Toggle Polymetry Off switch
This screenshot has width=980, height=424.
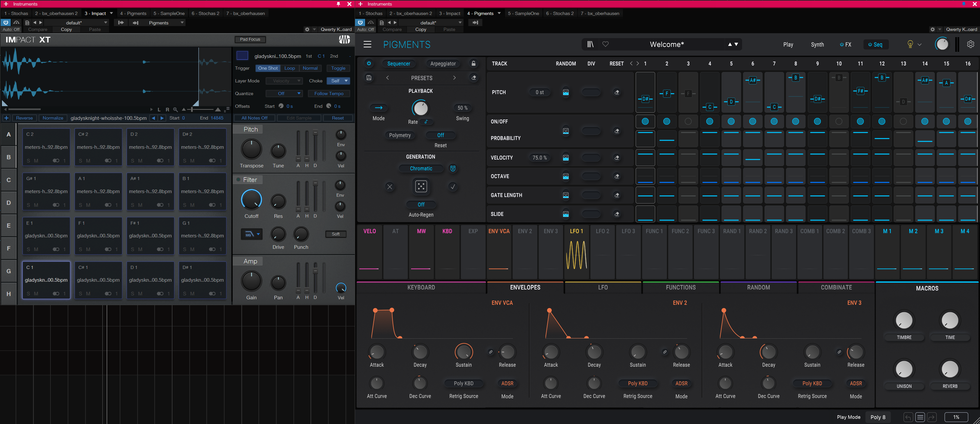pos(440,135)
